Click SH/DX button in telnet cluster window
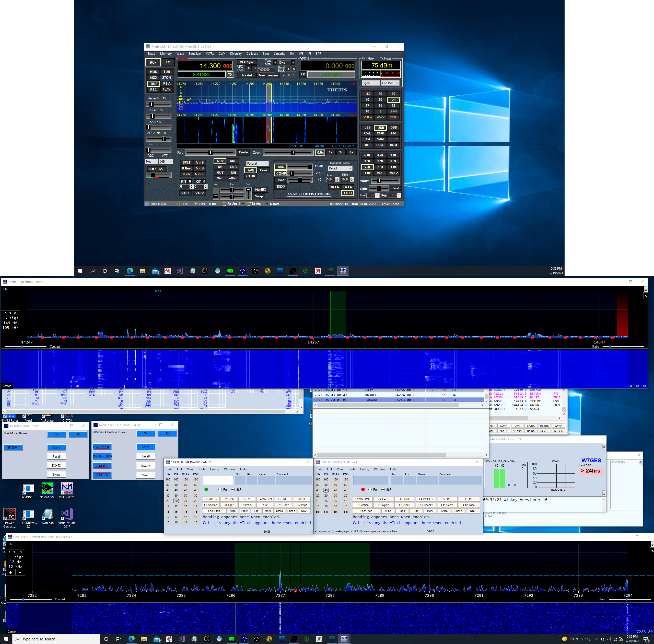Image resolution: width=654 pixels, height=644 pixels. click(531, 426)
